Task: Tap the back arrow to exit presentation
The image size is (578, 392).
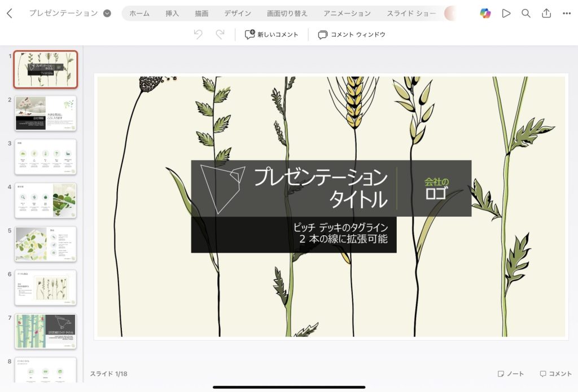Action: 10,14
